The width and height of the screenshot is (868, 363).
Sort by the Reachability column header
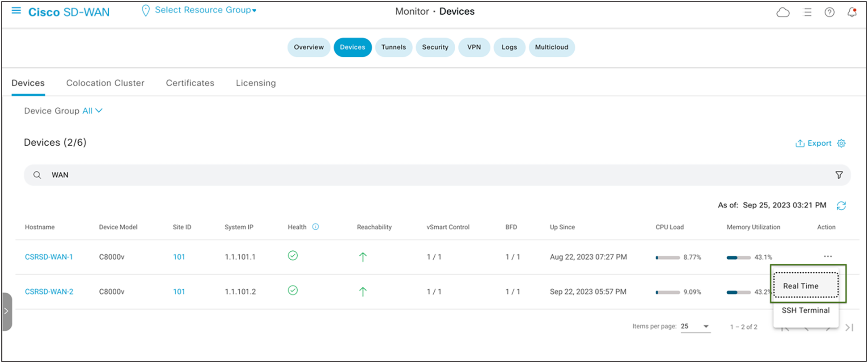[374, 227]
